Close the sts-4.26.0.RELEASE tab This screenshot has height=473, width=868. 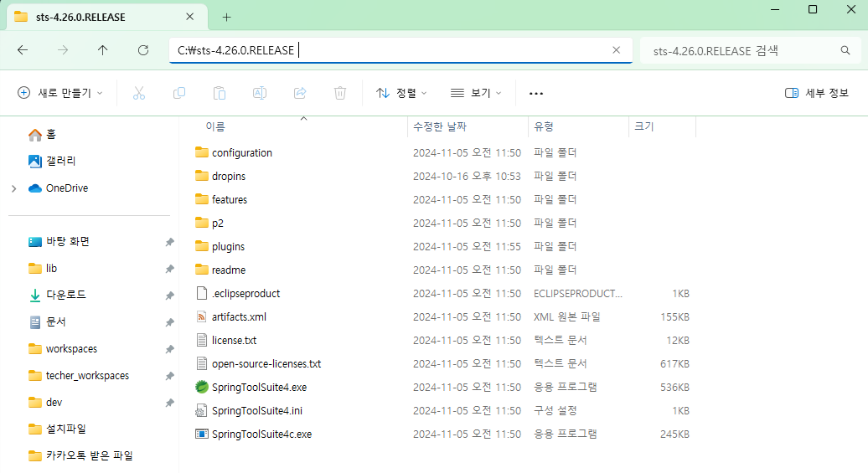(x=190, y=17)
